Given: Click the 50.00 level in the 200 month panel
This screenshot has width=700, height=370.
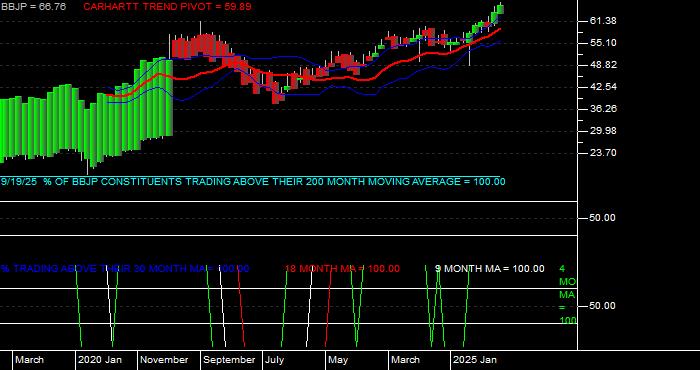Looking at the screenshot, I should tap(603, 218).
